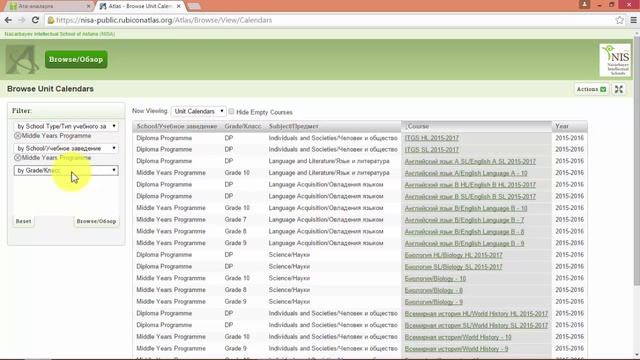
Task: Click the browser Back arrow
Action: (8, 20)
